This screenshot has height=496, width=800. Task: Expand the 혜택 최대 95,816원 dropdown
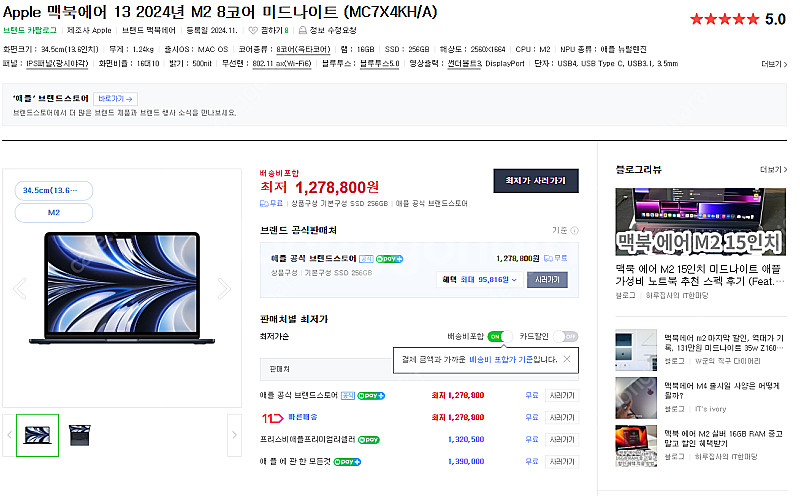pyautogui.click(x=480, y=280)
